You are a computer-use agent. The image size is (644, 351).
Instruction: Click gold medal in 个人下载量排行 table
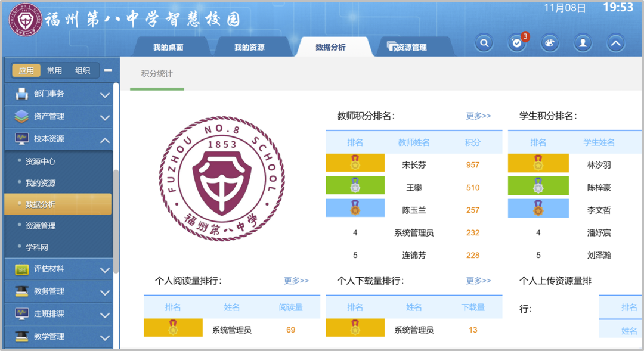click(355, 327)
